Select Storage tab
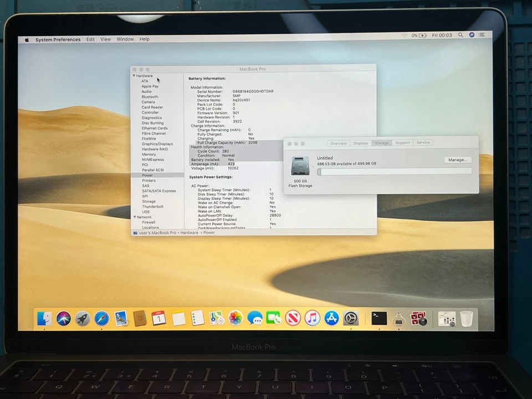Viewport: 532px width, 399px height. click(381, 143)
